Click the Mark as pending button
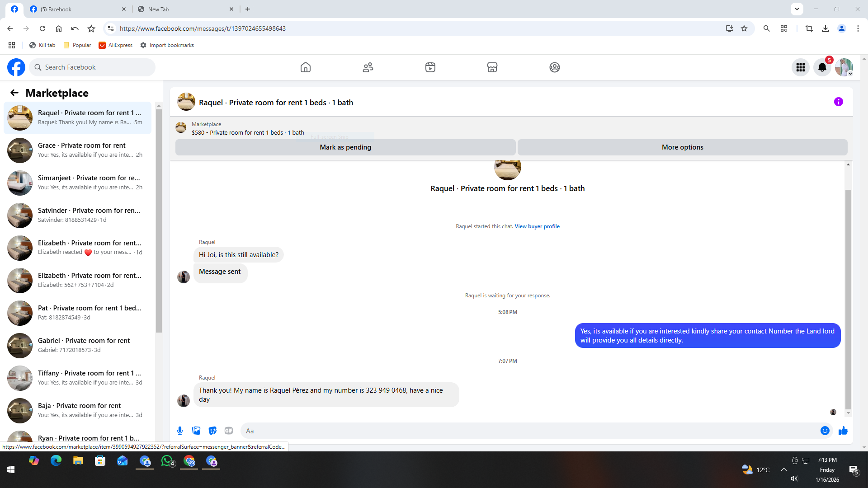This screenshot has height=488, width=868. pyautogui.click(x=345, y=147)
